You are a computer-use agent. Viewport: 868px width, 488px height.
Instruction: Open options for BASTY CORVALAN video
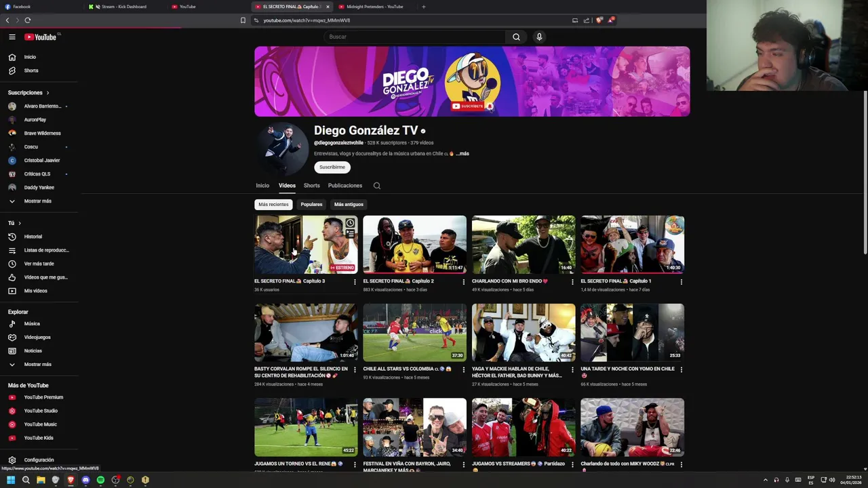point(355,370)
